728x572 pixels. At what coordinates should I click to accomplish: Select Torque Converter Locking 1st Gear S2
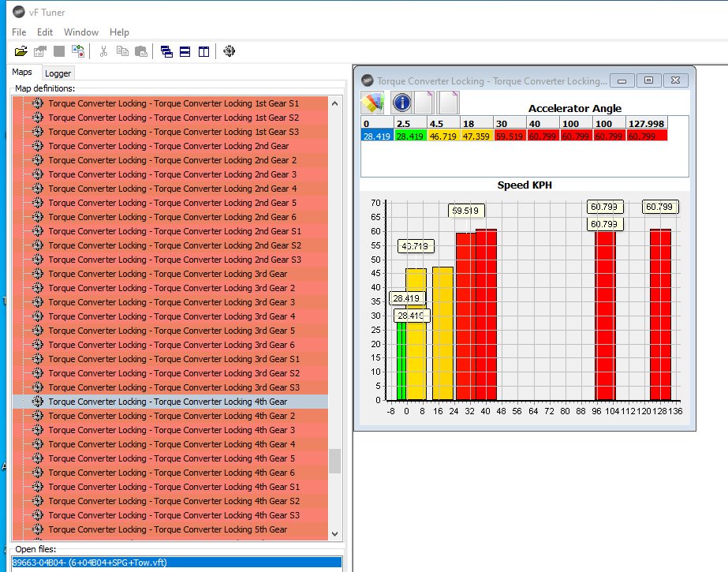[x=174, y=118]
